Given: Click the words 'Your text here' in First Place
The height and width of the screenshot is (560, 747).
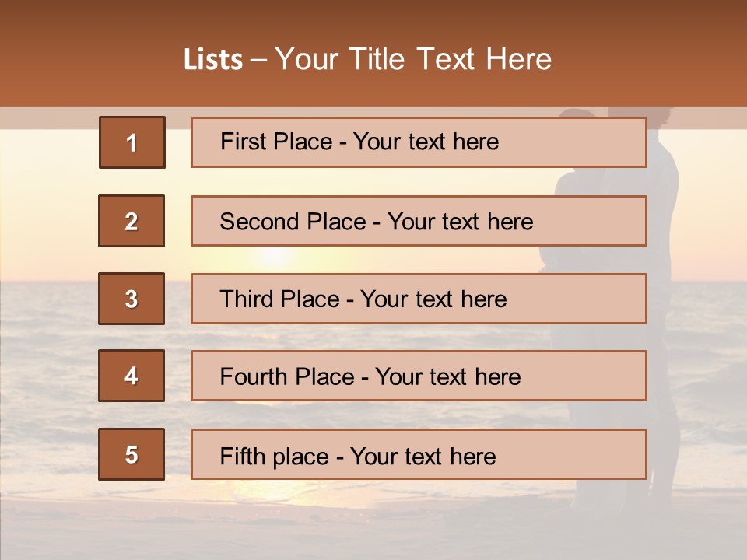Looking at the screenshot, I should (426, 142).
